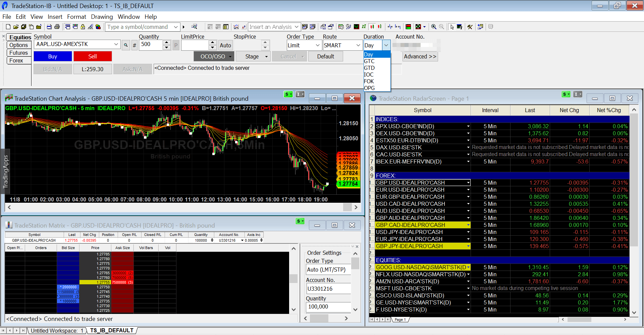
Task: Open Format Analysis Techniques via the hammer icon
Action: tap(470, 27)
